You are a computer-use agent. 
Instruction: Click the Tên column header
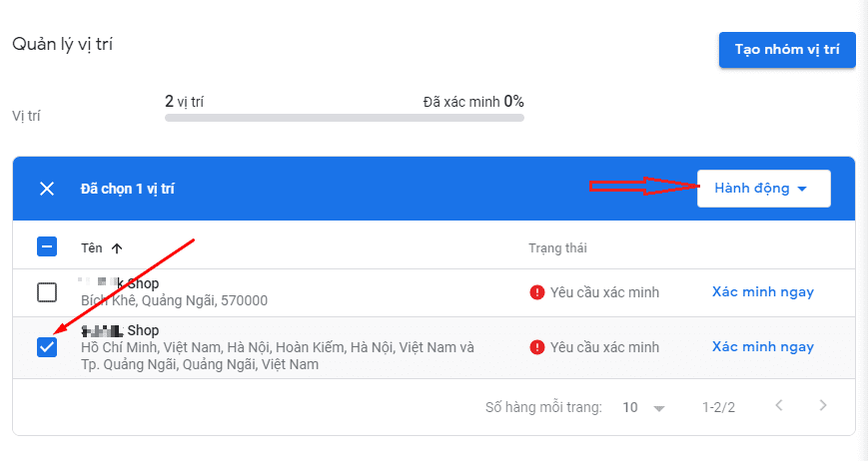(91, 248)
